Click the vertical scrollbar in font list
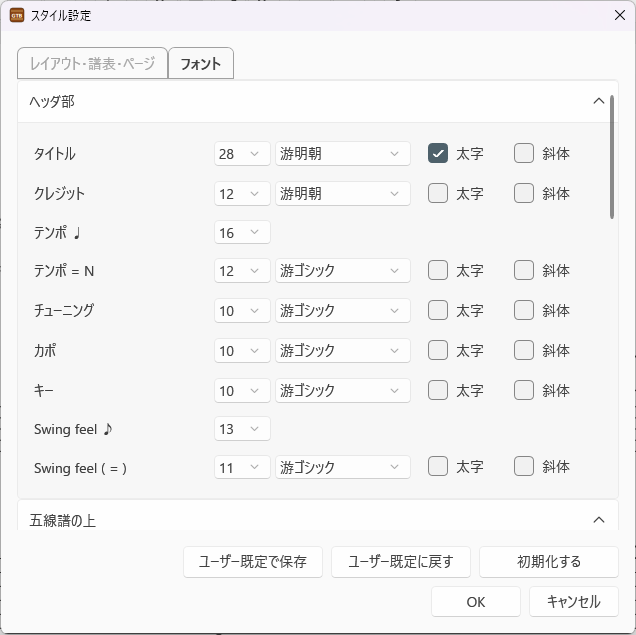Viewport: 636px width, 635px height. click(612, 157)
